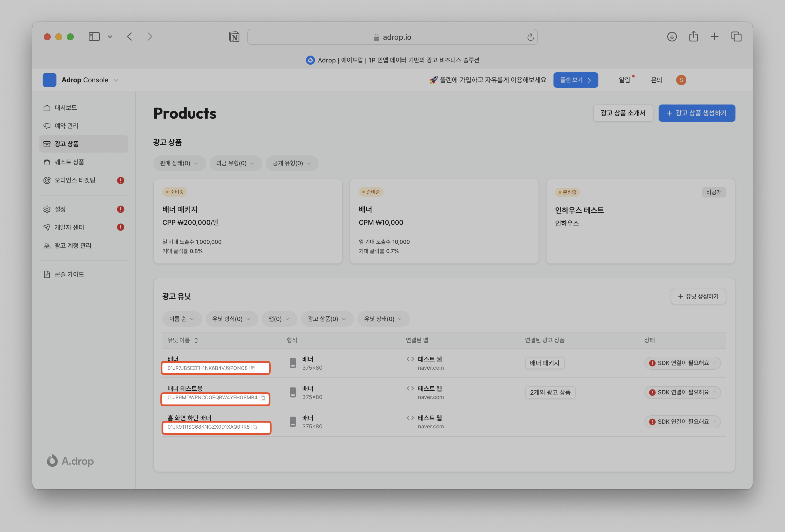Copy the 배너 테스트용 unit ID
Image resolution: width=785 pixels, height=532 pixels.
point(263,398)
